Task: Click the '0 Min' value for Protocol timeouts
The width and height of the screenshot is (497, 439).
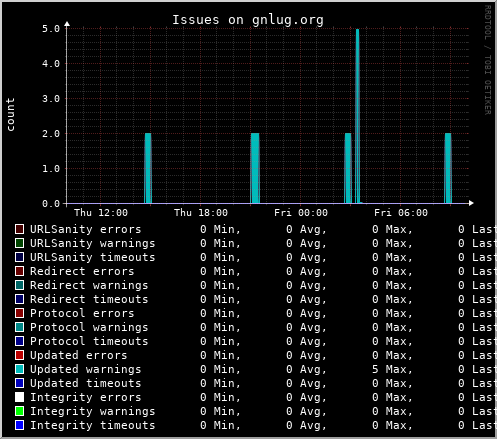Action: (x=220, y=341)
